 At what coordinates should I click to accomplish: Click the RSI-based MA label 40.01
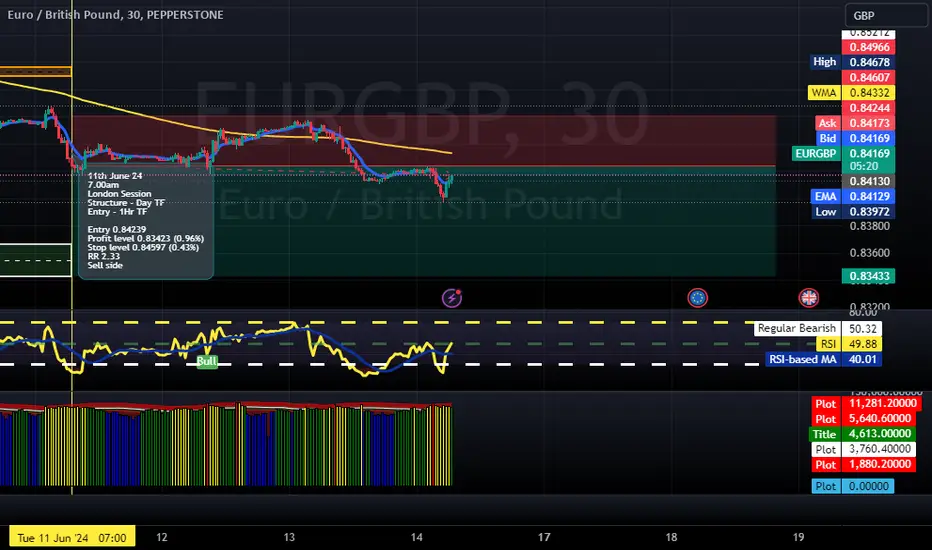tap(823, 359)
